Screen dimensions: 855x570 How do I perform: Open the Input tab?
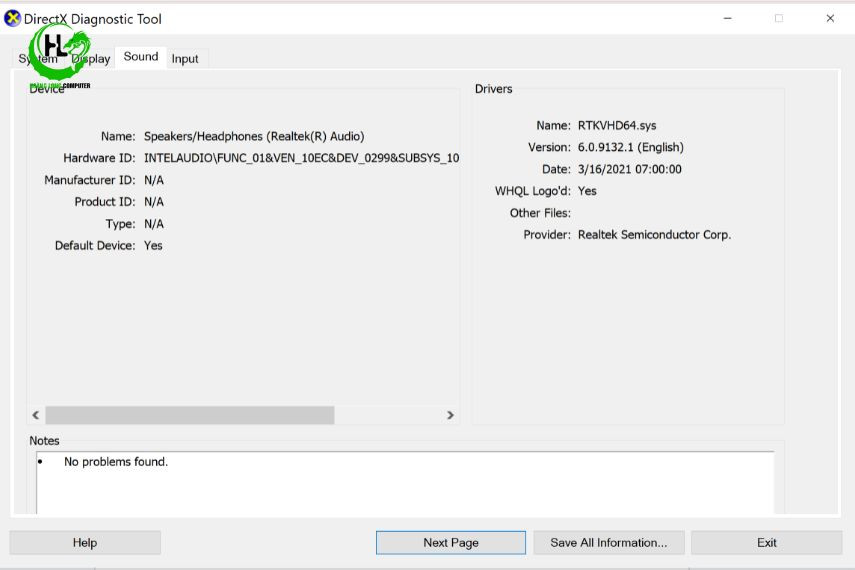click(185, 58)
